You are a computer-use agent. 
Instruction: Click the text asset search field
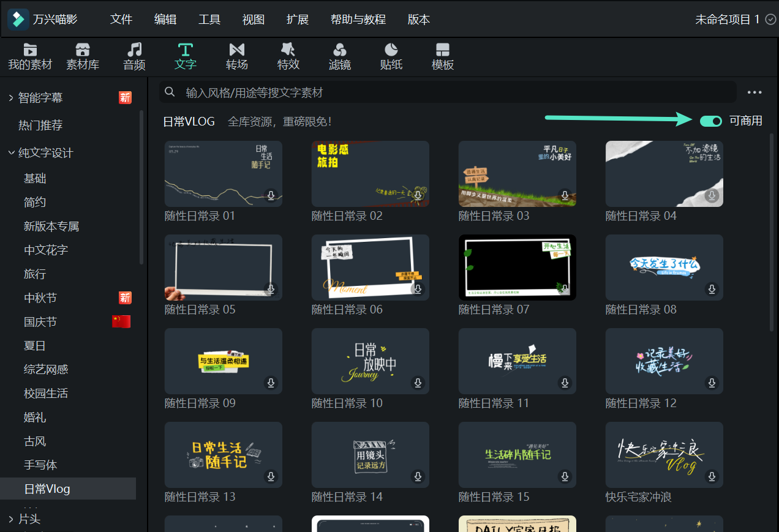click(x=448, y=92)
